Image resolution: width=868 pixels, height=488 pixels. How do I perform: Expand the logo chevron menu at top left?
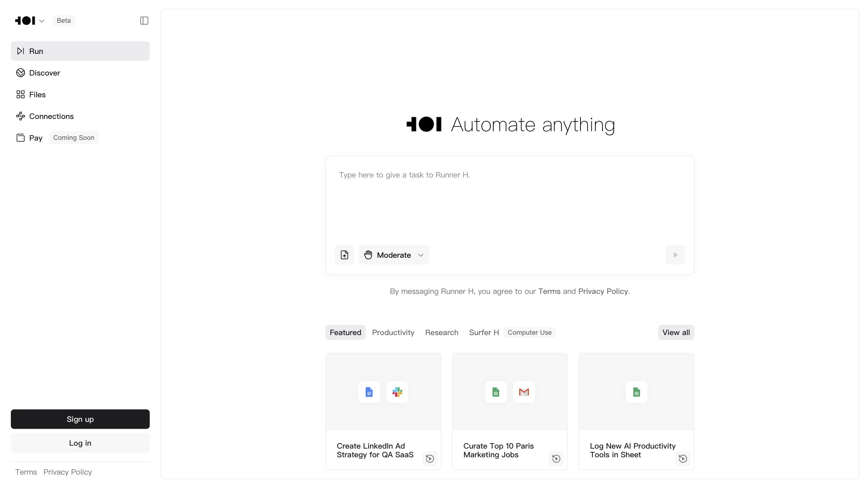click(x=42, y=21)
